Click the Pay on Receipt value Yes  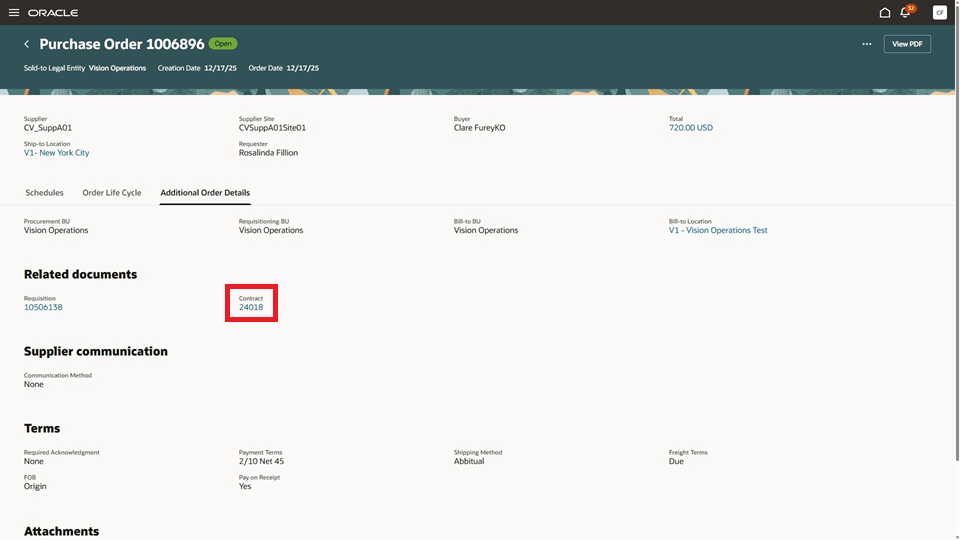pos(245,487)
